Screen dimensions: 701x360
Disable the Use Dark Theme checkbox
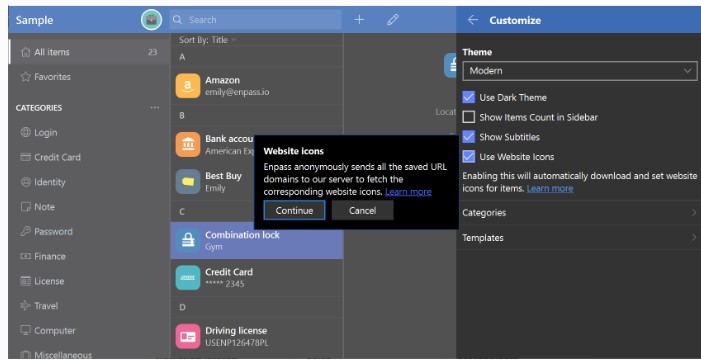click(469, 97)
